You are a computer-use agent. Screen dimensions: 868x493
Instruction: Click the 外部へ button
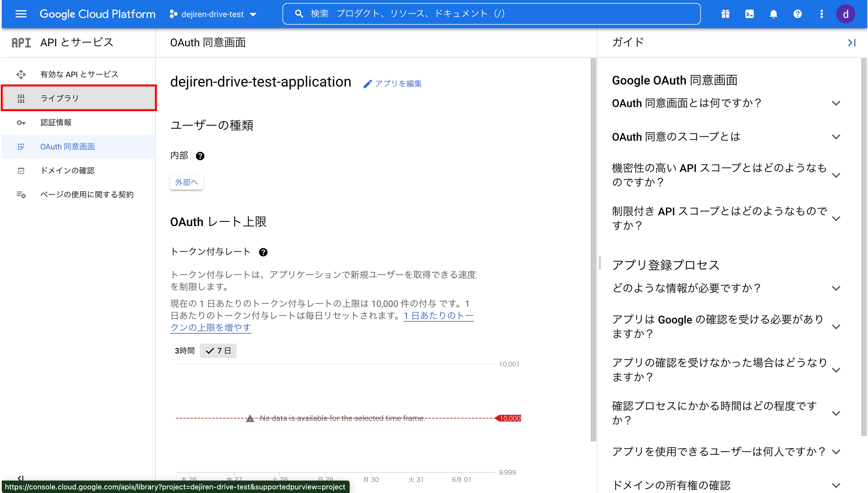coord(187,182)
